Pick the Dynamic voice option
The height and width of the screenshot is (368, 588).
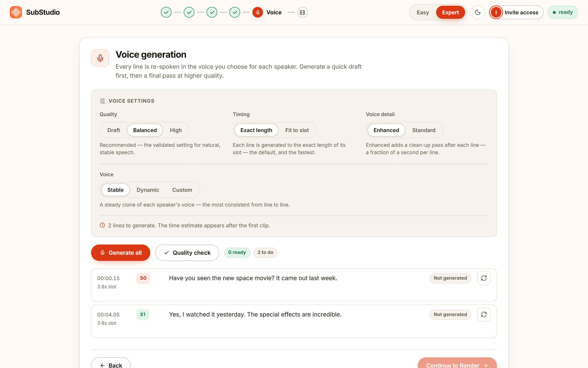point(148,190)
